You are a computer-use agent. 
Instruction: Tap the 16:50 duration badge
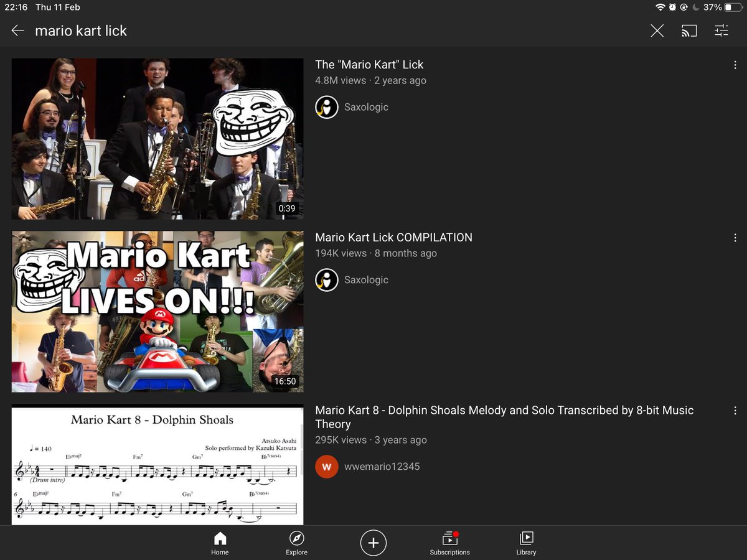285,381
